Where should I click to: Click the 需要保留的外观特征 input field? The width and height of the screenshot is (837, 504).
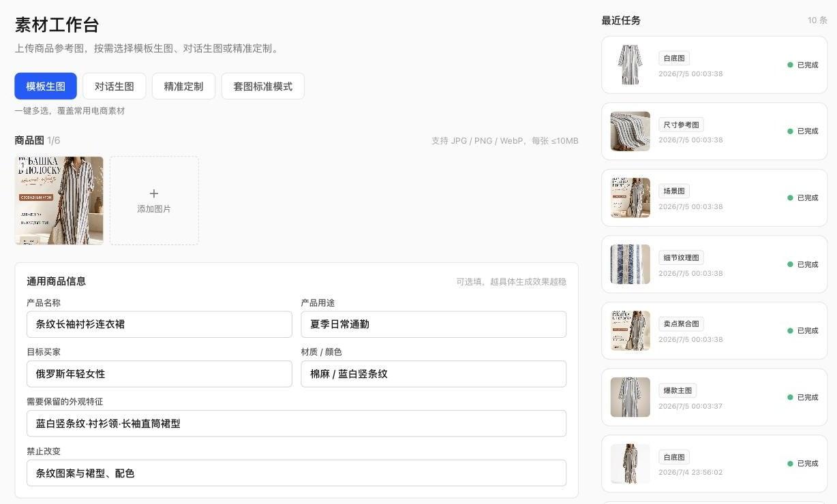point(296,424)
